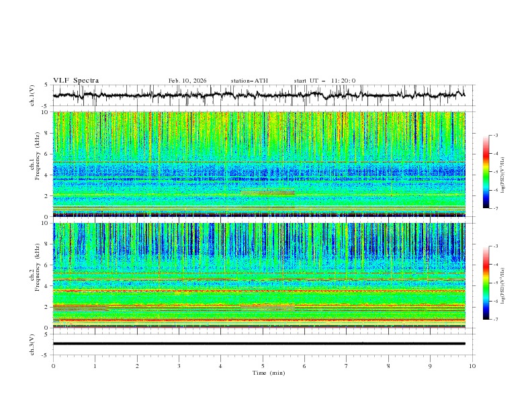Click time axis tick label "3"
The height and width of the screenshot is (411, 532).
coord(179,366)
